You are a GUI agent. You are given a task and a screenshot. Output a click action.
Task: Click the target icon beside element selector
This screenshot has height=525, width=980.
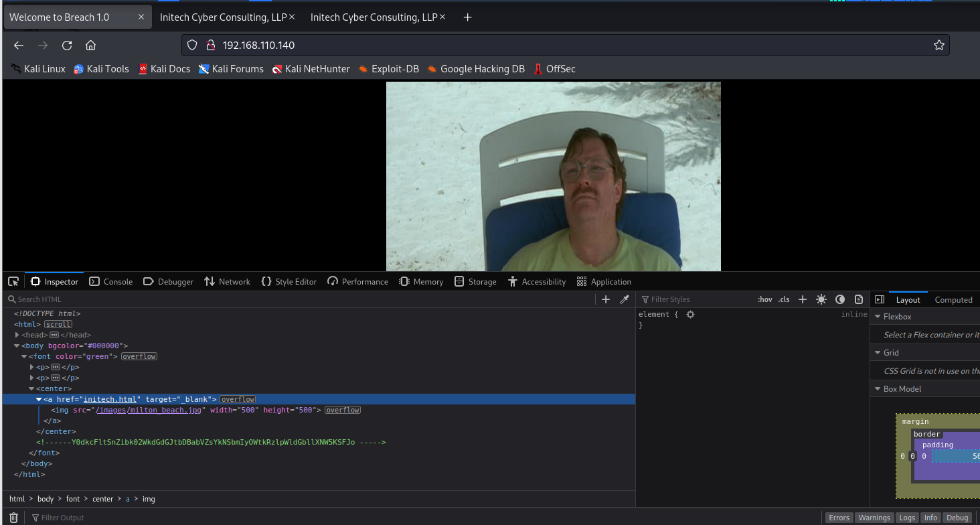click(691, 314)
